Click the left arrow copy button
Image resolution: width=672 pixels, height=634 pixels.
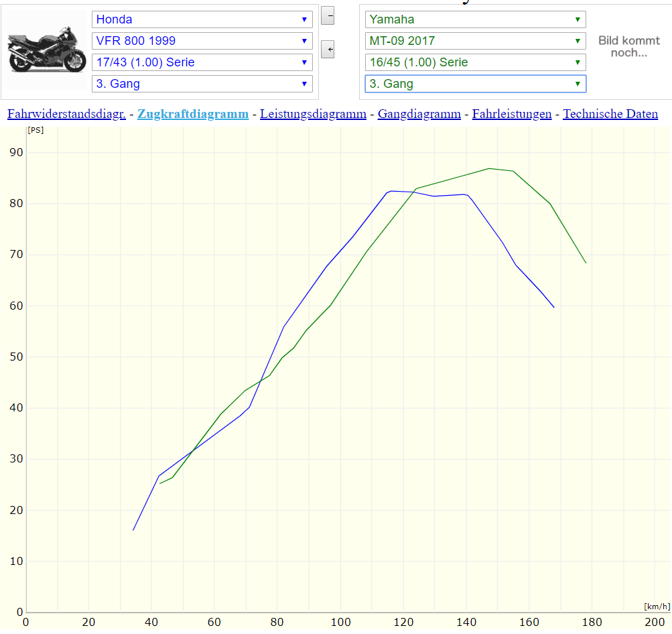[328, 50]
